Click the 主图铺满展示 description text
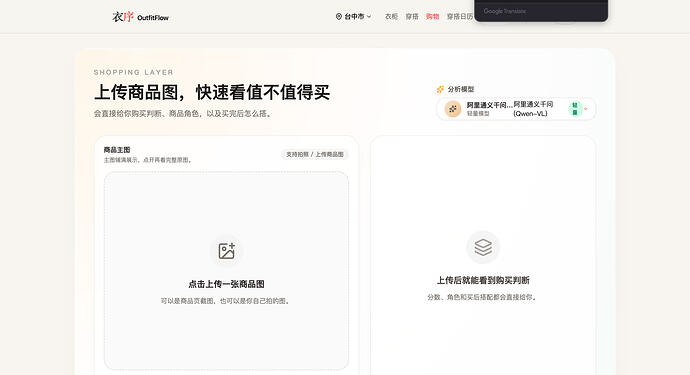Viewport: 690px width, 375px height. 148,160
